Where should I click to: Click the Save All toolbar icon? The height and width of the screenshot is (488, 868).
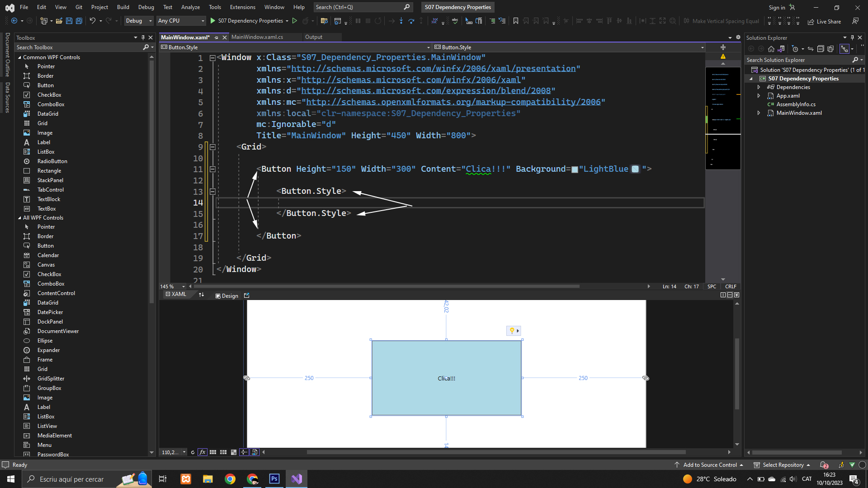click(79, 21)
